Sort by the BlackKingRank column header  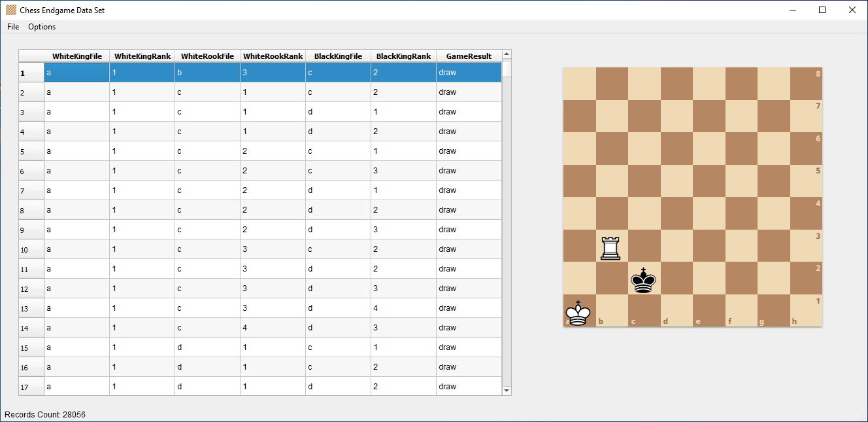pyautogui.click(x=403, y=56)
